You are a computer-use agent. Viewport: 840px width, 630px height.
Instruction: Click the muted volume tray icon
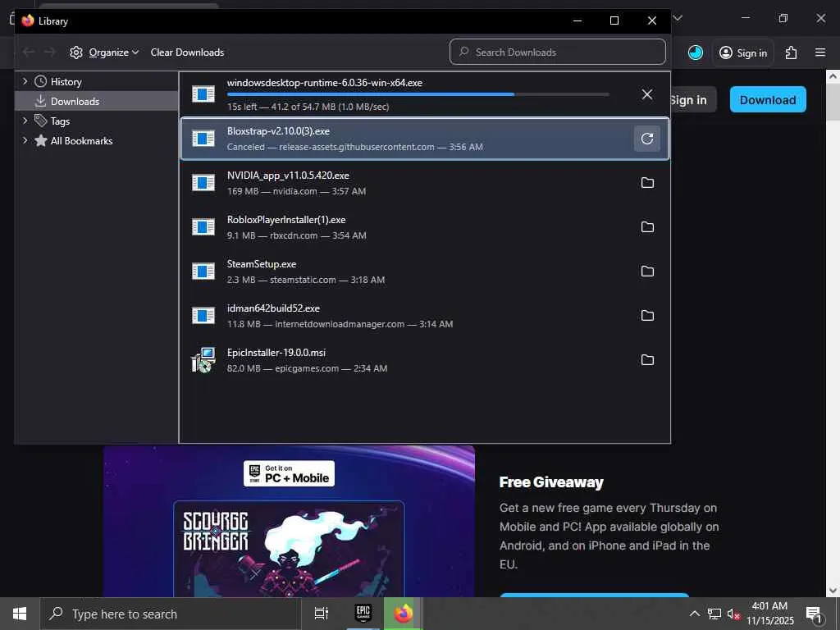733,614
